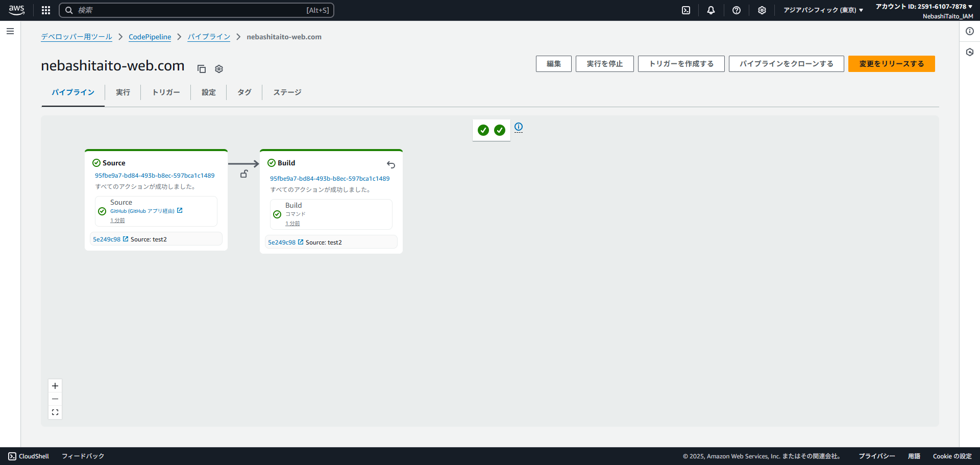The image size is (980, 465).
Task: Switch to the ステージ tab
Action: point(287,92)
